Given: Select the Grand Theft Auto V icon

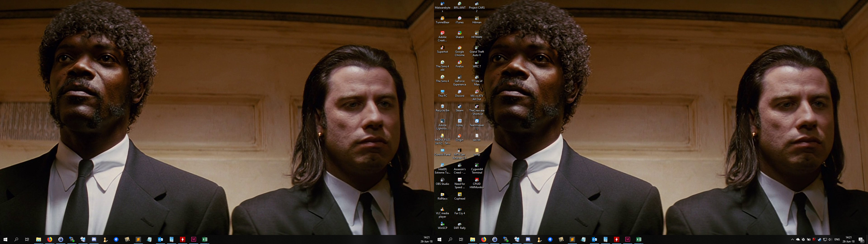Looking at the screenshot, I should [477, 51].
